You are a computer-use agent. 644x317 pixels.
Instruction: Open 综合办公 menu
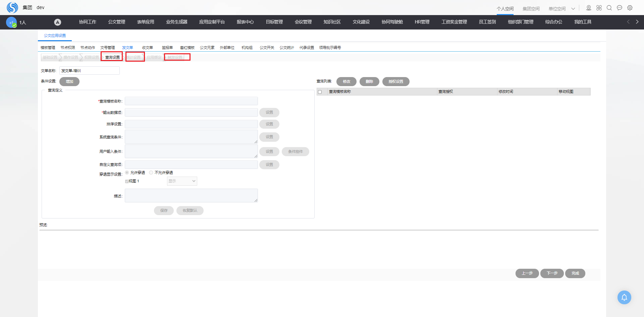click(x=554, y=22)
